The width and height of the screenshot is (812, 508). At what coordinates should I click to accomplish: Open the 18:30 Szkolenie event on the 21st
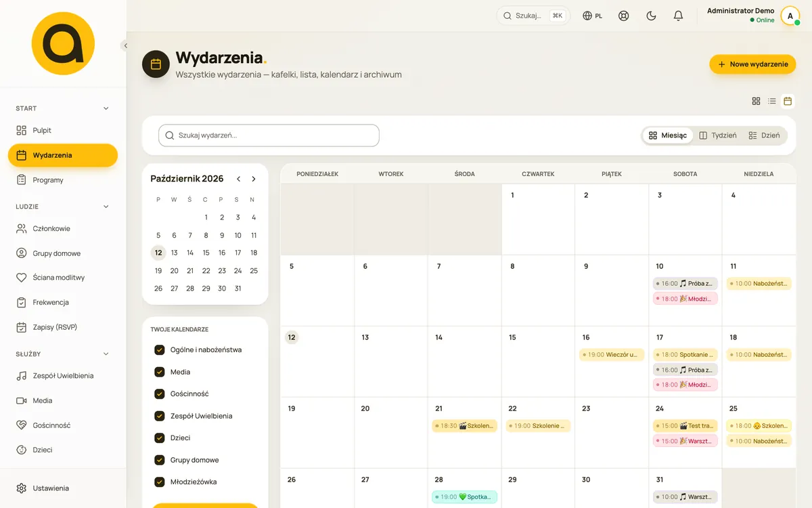tap(465, 426)
